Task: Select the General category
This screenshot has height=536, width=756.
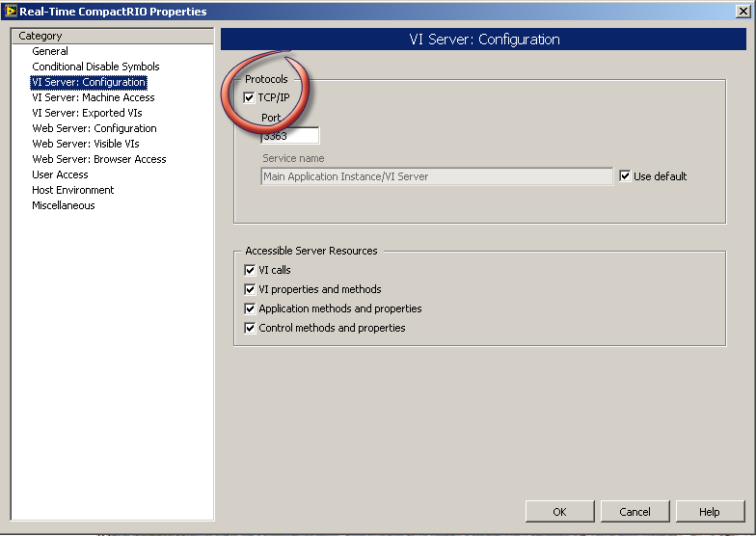Action: [50, 51]
